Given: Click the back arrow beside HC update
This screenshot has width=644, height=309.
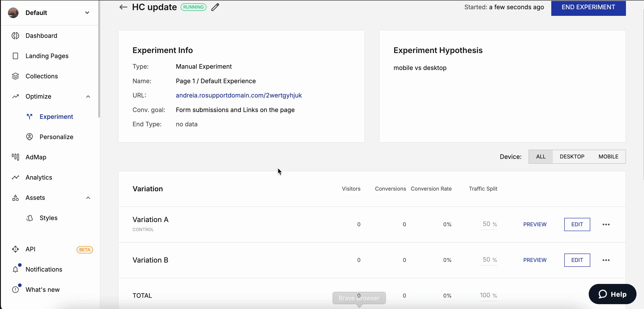Looking at the screenshot, I should point(123,7).
